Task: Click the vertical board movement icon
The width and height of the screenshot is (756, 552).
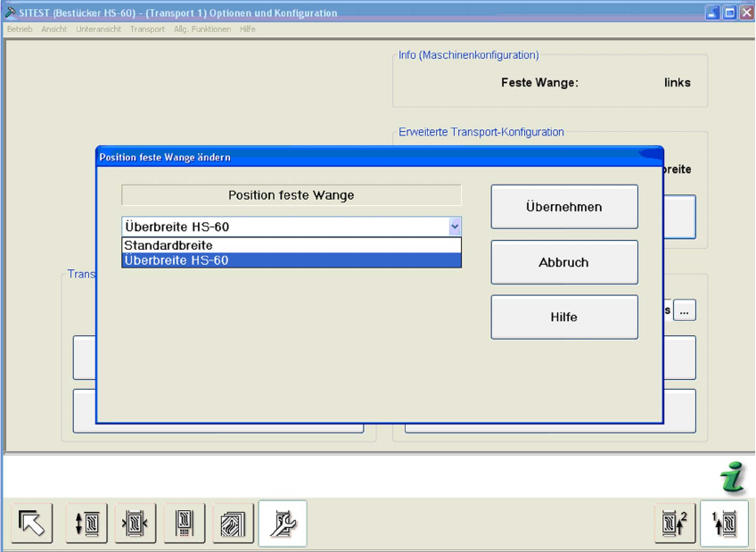Action: (86, 523)
